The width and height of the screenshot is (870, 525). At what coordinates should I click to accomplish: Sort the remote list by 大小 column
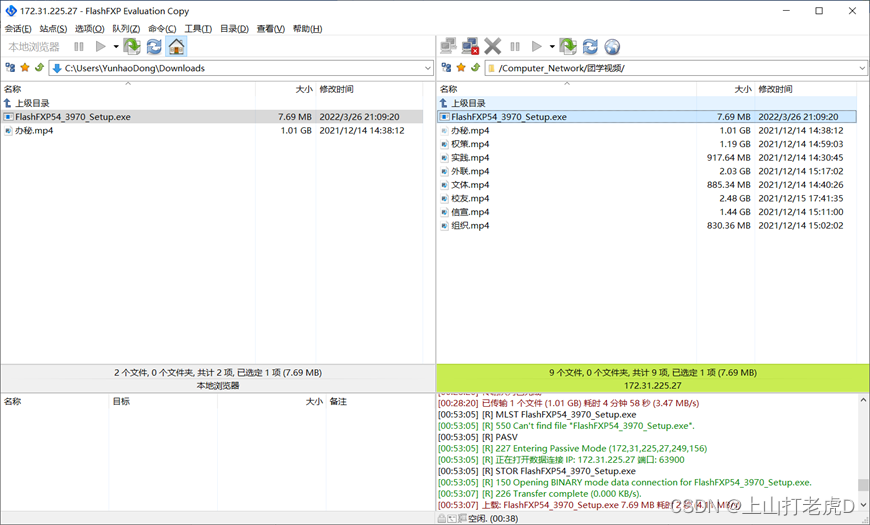pyautogui.click(x=738, y=89)
